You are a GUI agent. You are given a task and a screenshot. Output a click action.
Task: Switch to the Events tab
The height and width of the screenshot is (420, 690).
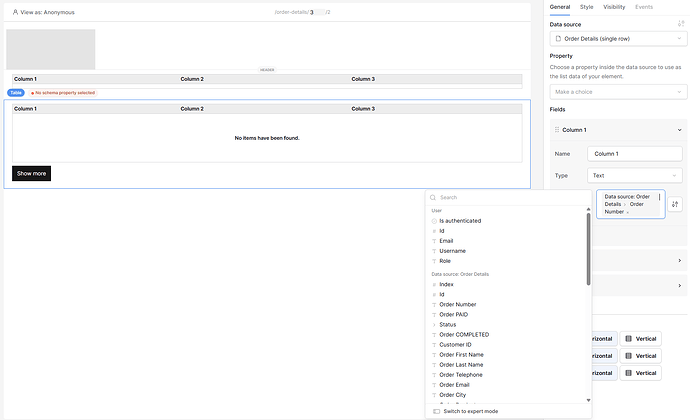[644, 7]
